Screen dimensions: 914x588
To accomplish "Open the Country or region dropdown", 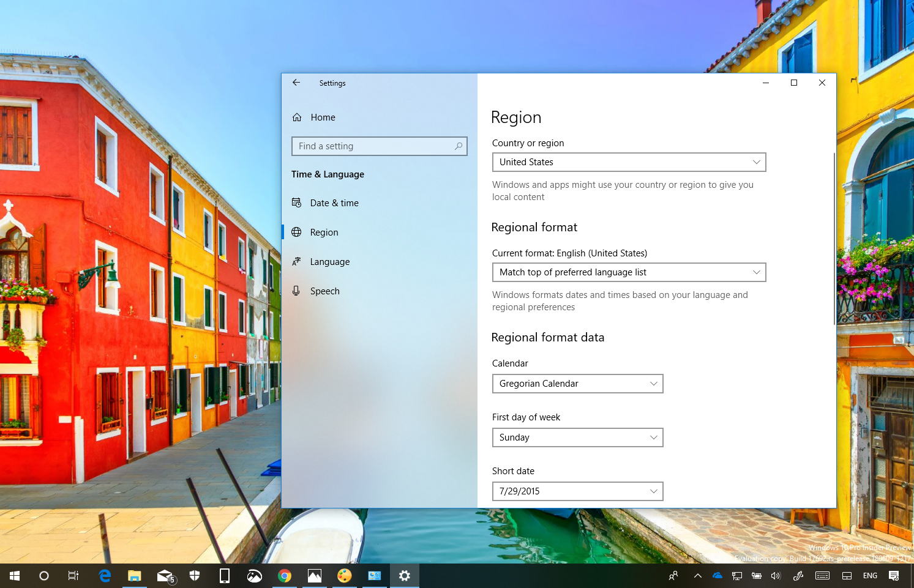I will [629, 162].
